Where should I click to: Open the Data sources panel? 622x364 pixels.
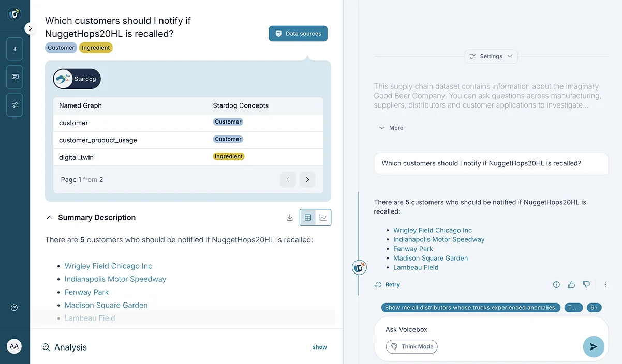298,33
